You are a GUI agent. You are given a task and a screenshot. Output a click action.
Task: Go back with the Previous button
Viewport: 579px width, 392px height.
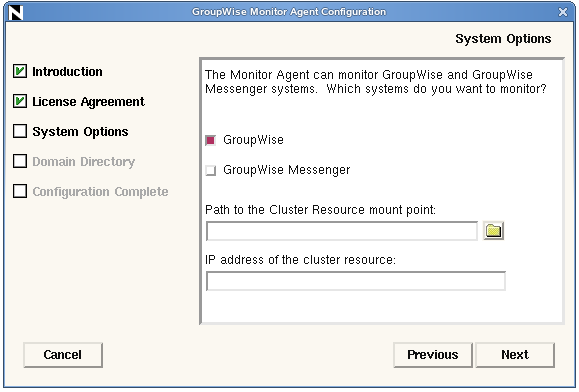433,355
